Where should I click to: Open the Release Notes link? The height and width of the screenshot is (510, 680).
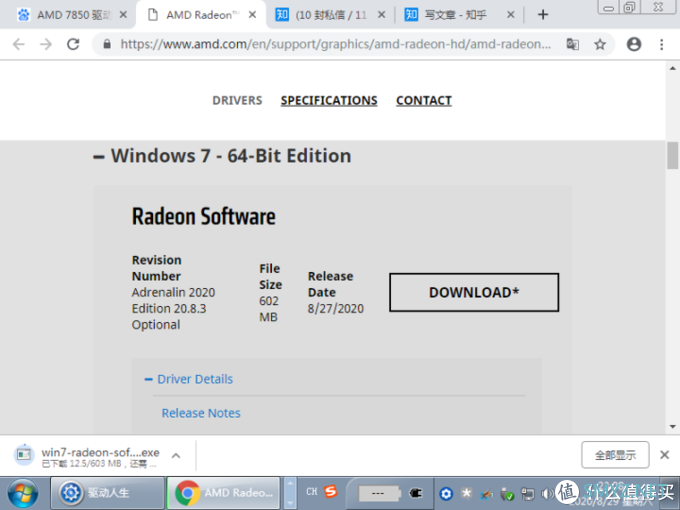pos(201,413)
